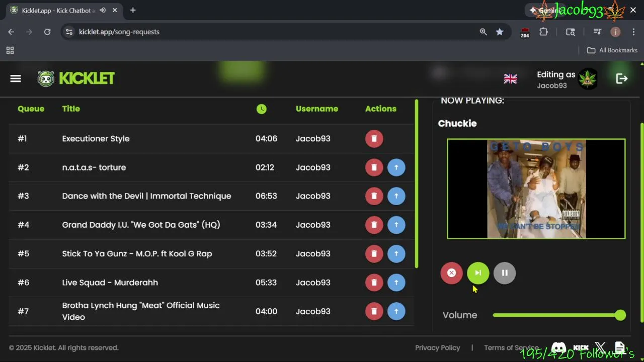Mute the tab audio speaker icon

point(103,10)
